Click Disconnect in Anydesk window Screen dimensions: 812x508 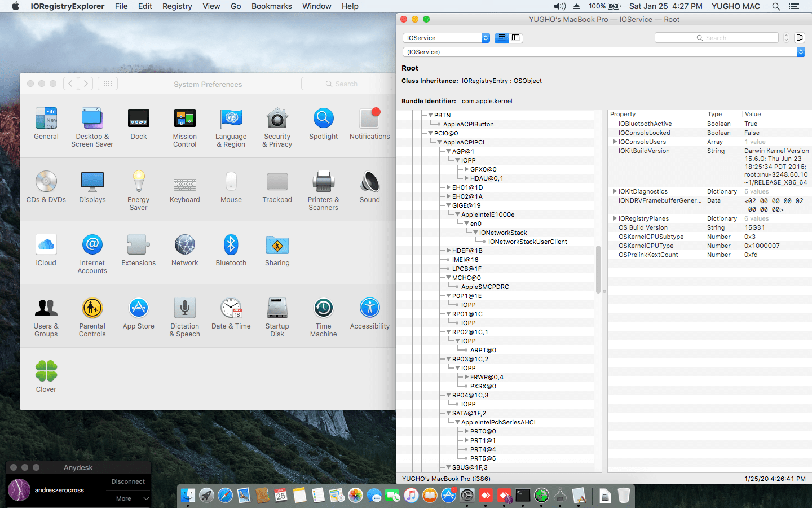coord(128,481)
